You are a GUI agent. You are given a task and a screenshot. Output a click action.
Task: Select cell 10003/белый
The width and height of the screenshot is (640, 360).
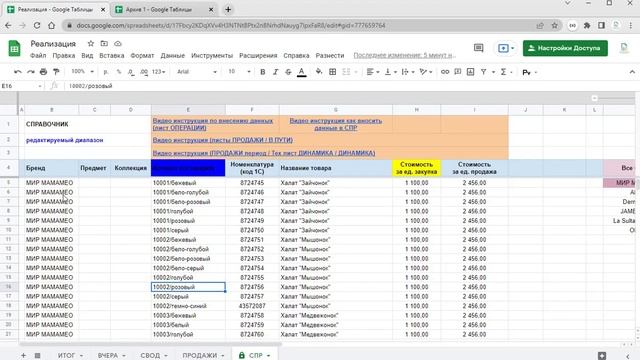click(188, 325)
